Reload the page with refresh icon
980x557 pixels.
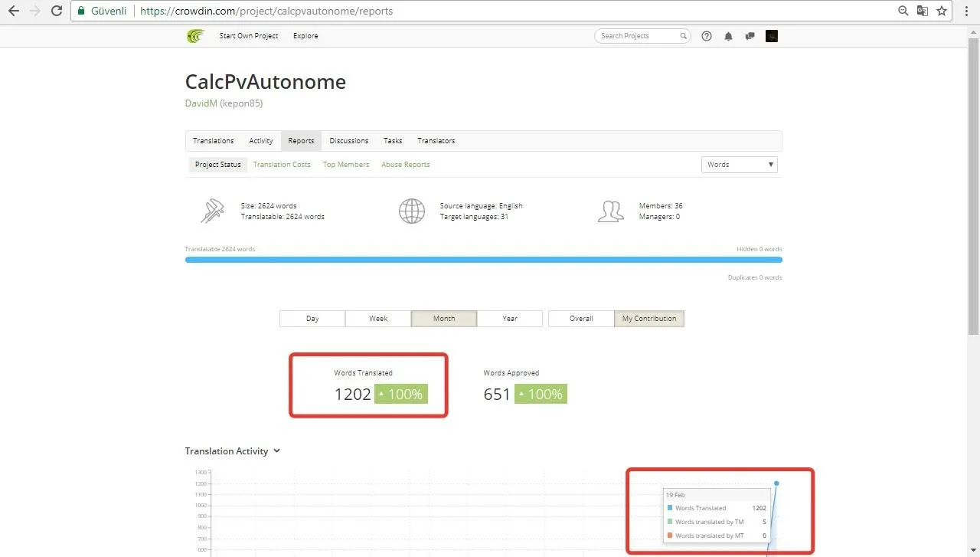pos(57,11)
